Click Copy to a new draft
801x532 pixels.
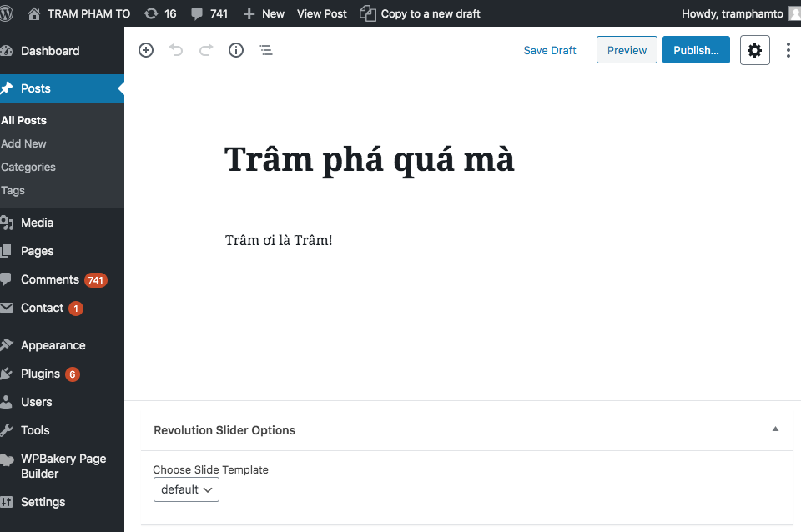click(x=420, y=13)
